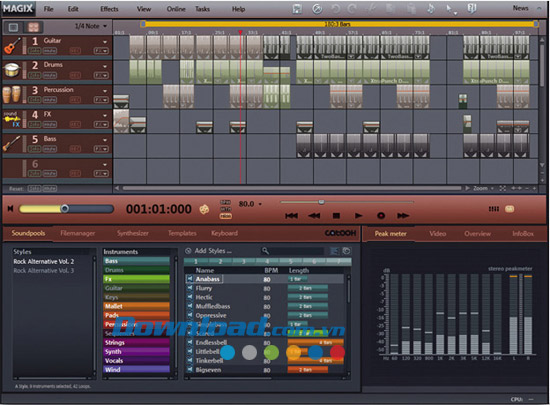Click the back icon next to Add Styles

(188, 251)
